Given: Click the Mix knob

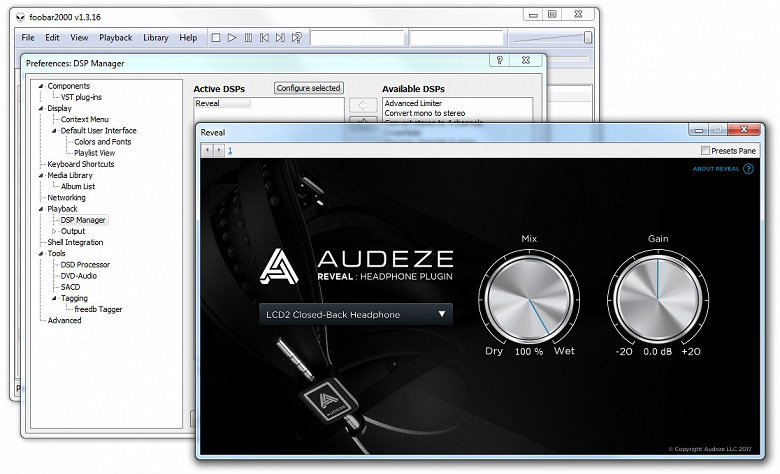Looking at the screenshot, I should click(529, 298).
